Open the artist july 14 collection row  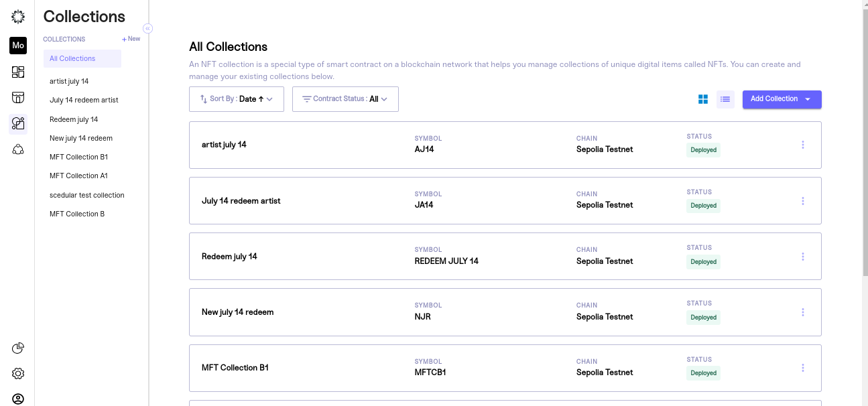505,145
